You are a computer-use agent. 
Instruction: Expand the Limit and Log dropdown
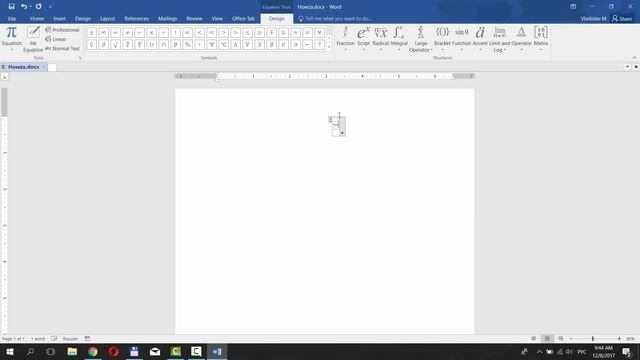(x=500, y=39)
